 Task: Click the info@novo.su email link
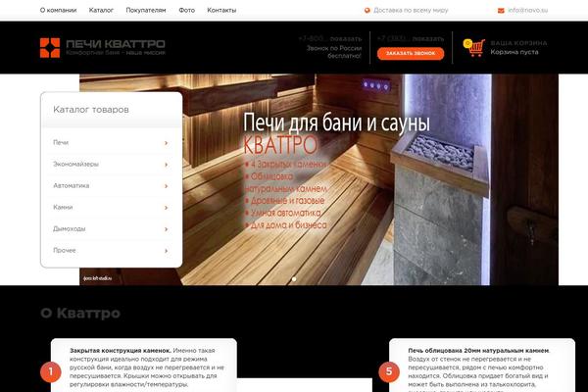pos(528,11)
